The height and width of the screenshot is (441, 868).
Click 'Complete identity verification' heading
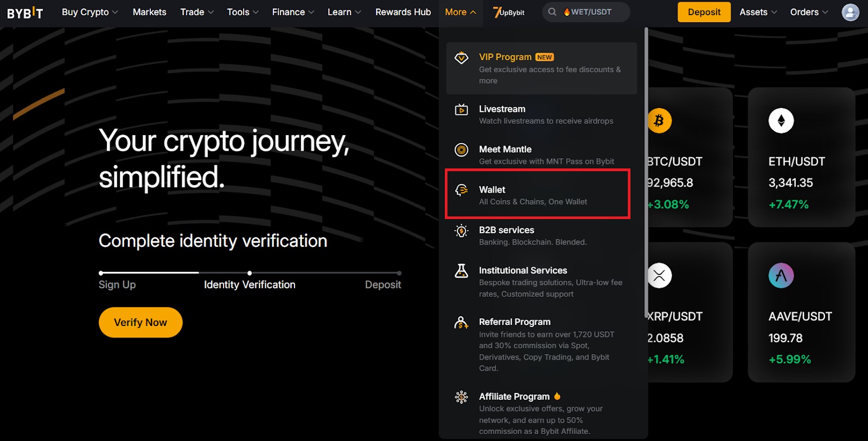[213, 241]
